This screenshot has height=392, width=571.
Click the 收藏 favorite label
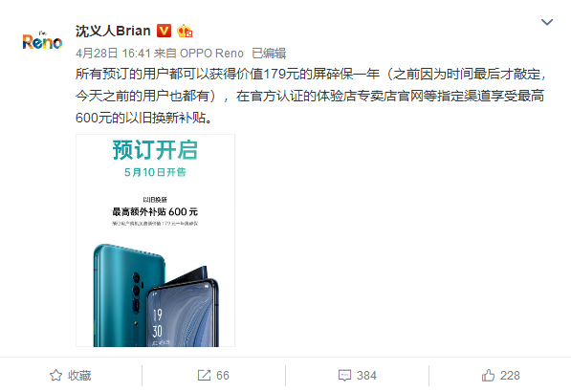79,375
